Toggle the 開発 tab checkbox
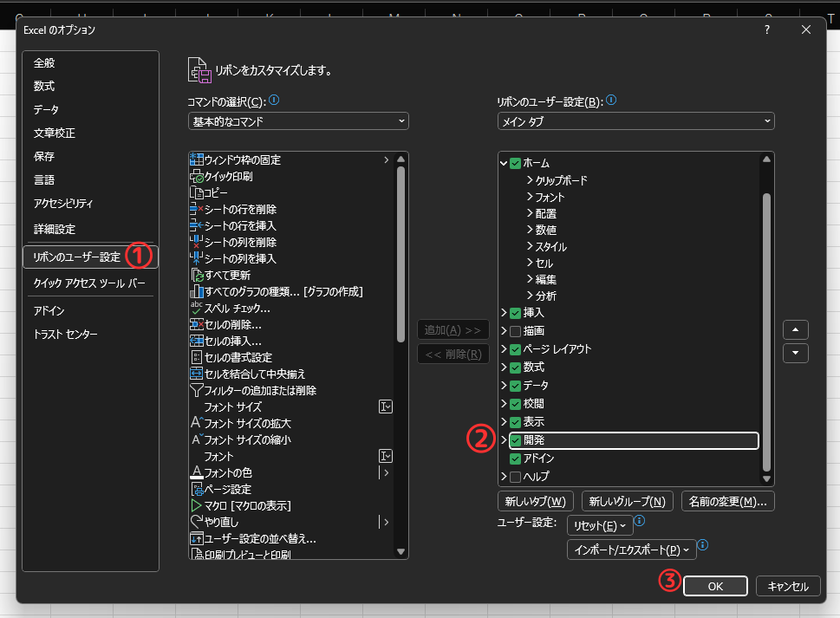This screenshot has height=618, width=840. (516, 440)
